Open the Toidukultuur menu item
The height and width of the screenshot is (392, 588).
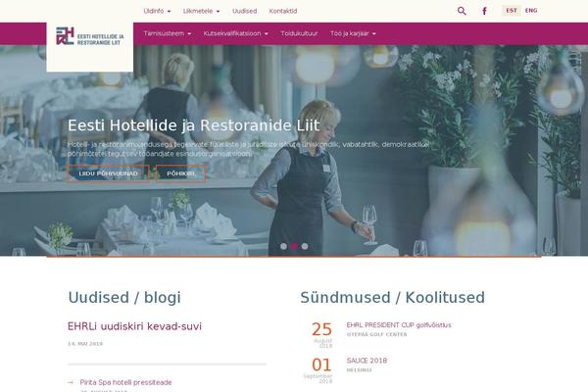click(x=299, y=33)
